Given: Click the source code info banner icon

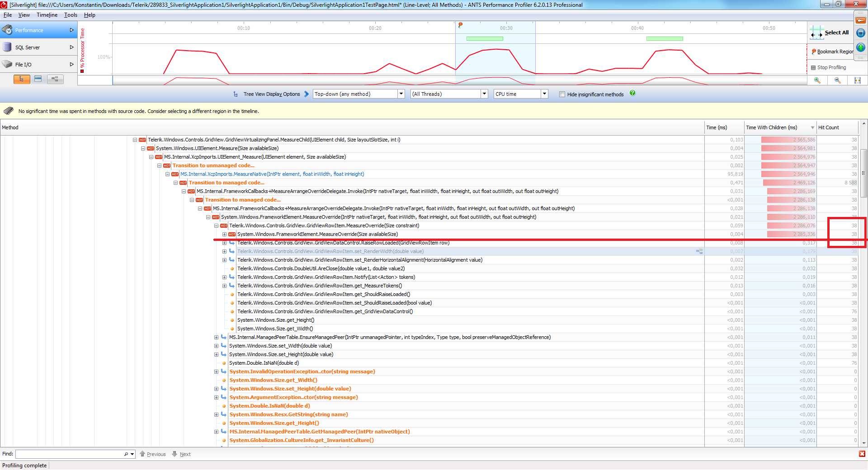Looking at the screenshot, I should pos(9,111).
